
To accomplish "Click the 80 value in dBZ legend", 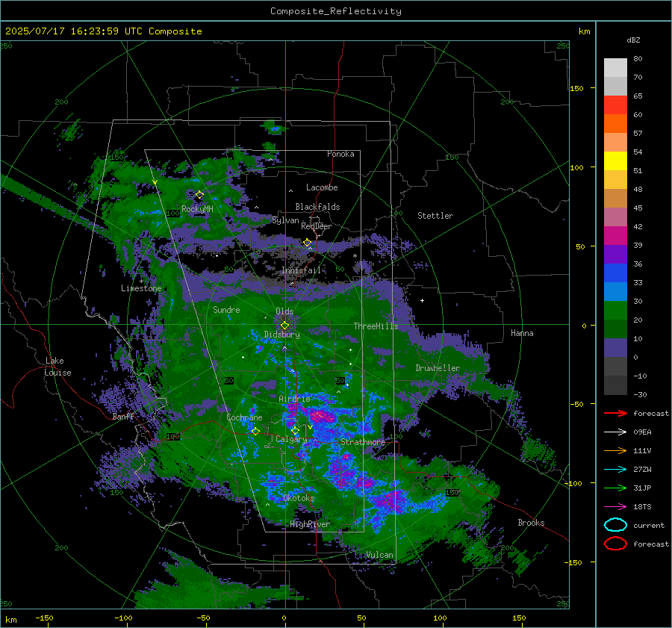I will 638,59.
